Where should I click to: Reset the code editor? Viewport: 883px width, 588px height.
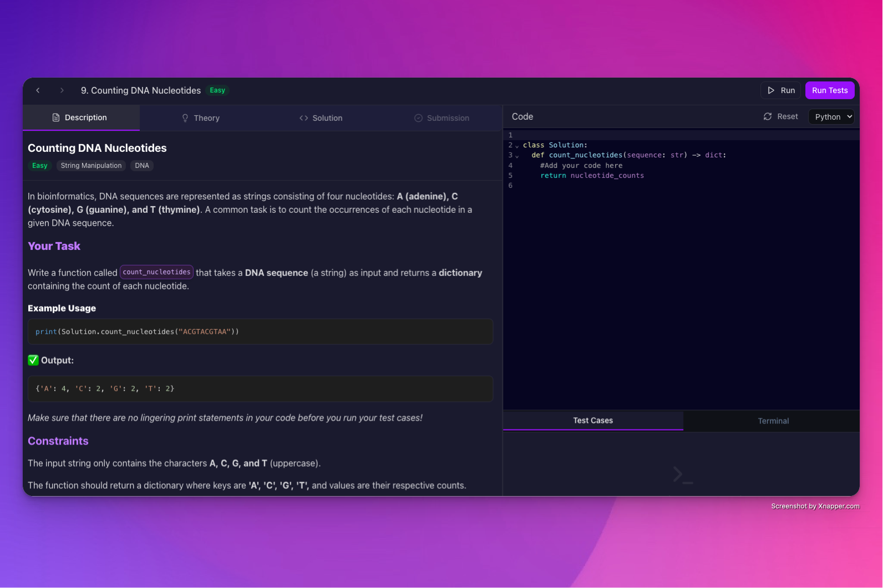[781, 116]
